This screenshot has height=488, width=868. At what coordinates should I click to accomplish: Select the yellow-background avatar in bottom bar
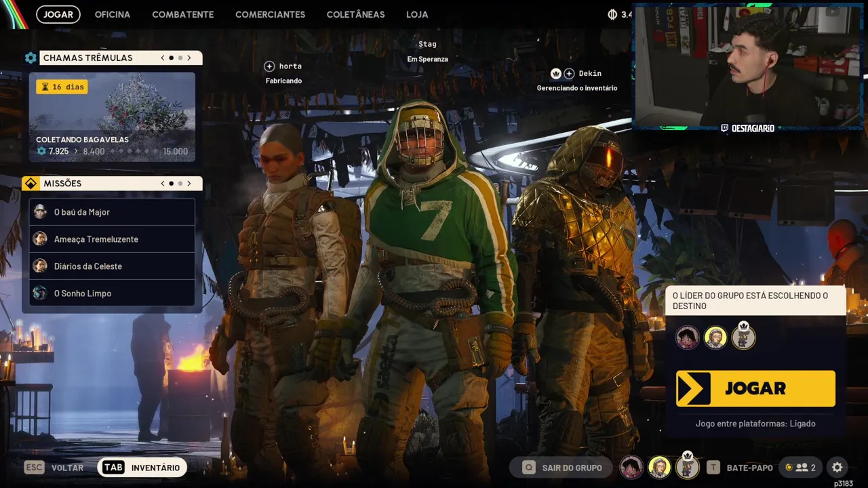click(x=659, y=467)
